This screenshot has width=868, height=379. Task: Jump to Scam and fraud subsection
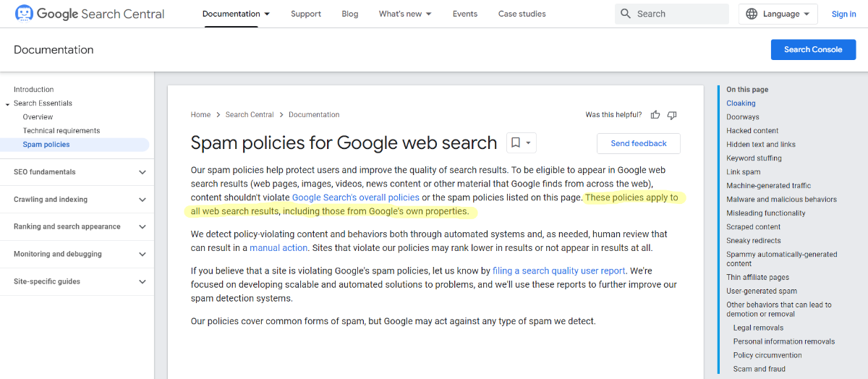coord(759,370)
